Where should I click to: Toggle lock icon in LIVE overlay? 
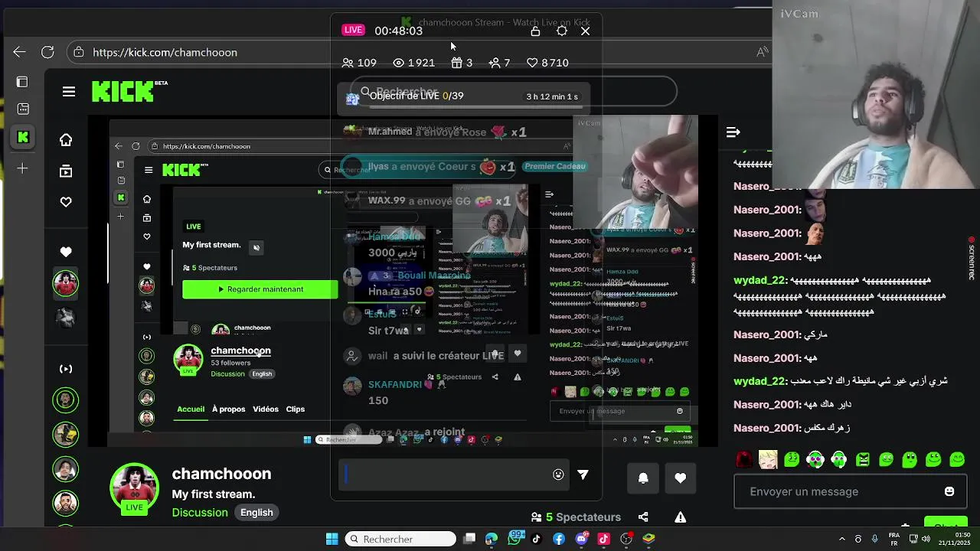coord(535,31)
